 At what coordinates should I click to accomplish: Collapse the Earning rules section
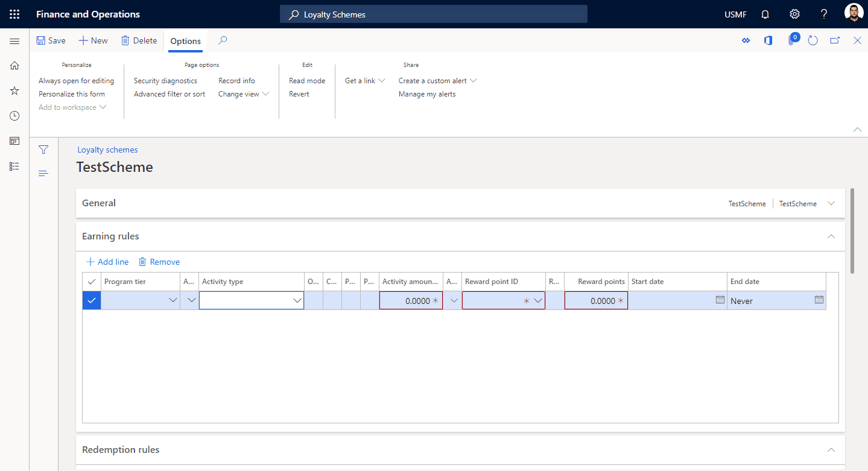click(x=831, y=236)
